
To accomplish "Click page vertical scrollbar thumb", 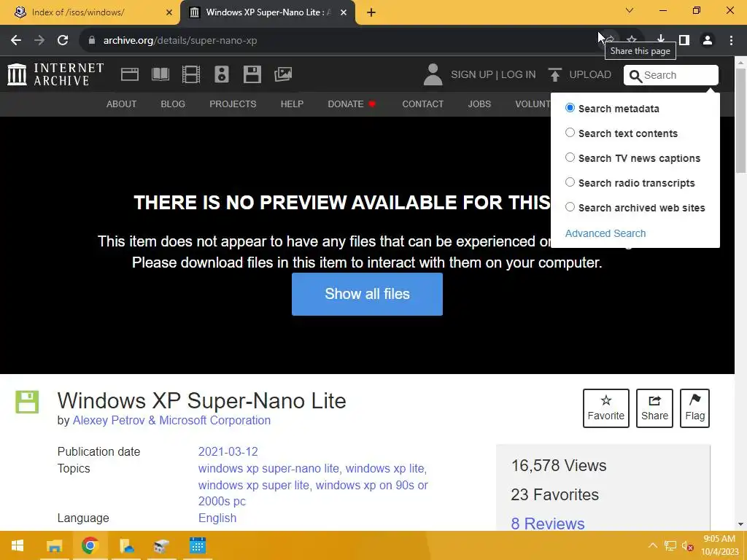I will [741, 121].
